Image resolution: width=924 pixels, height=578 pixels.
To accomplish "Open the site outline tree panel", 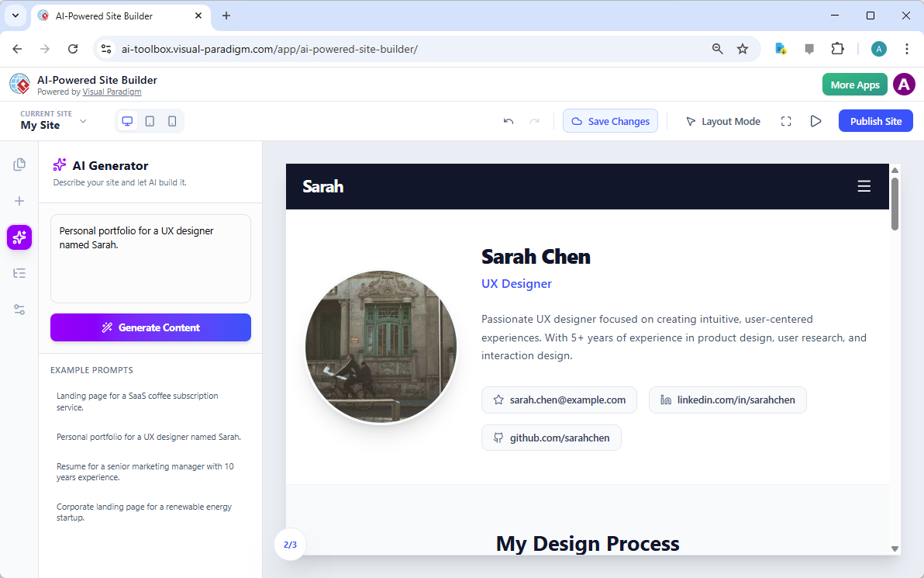I will coord(19,273).
